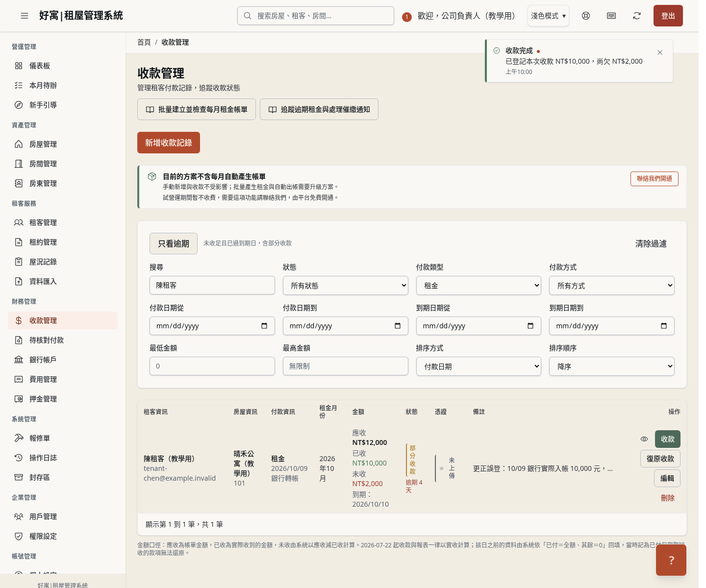Click the 登出 button
This screenshot has height=588, width=706.
[x=668, y=16]
